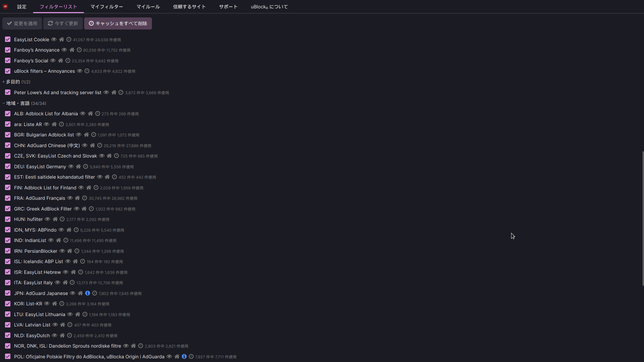View eye icon for KOR: List-KR
This screenshot has width=644, height=362.
tap(47, 304)
